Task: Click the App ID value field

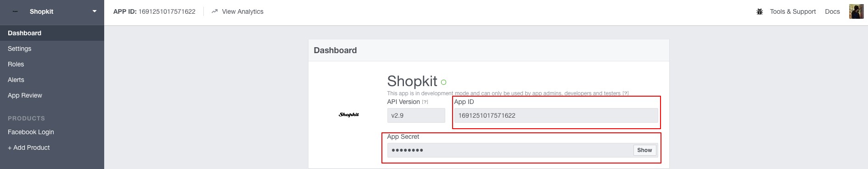Action: pos(556,115)
